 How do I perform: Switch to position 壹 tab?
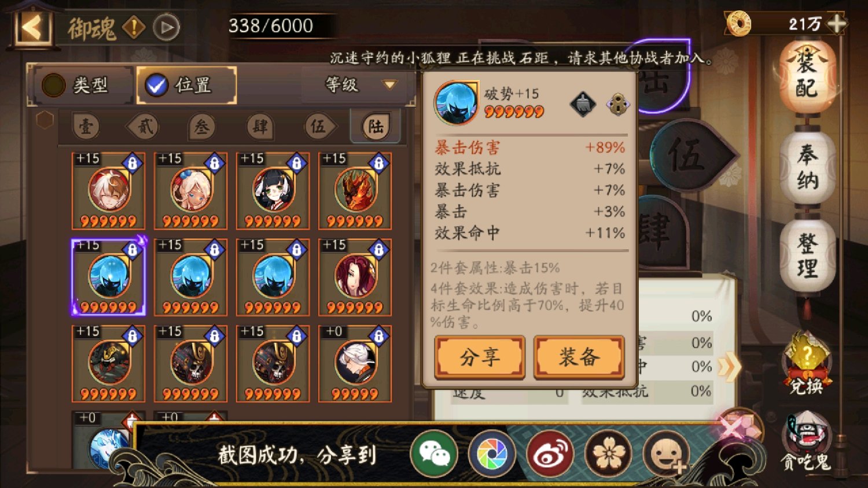click(86, 126)
